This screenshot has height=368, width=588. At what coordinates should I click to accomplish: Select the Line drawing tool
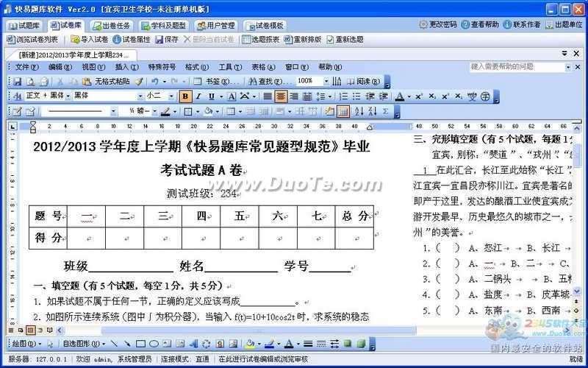(x=115, y=344)
